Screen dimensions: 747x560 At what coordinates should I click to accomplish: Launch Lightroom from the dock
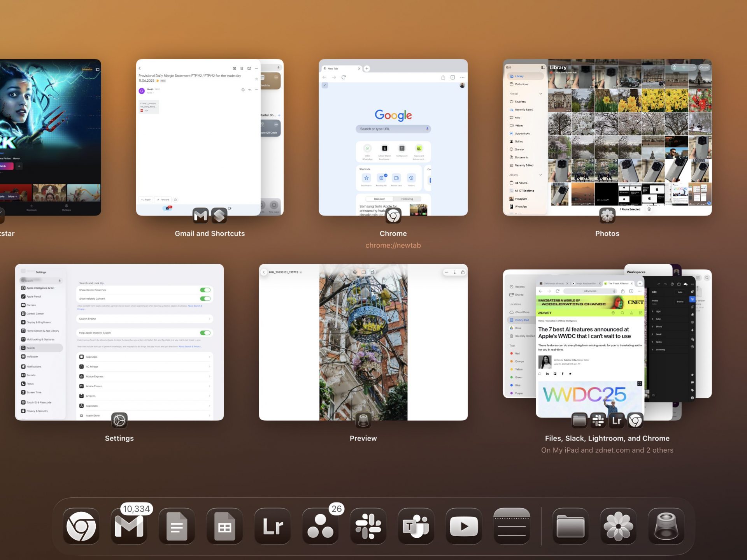pos(272,526)
